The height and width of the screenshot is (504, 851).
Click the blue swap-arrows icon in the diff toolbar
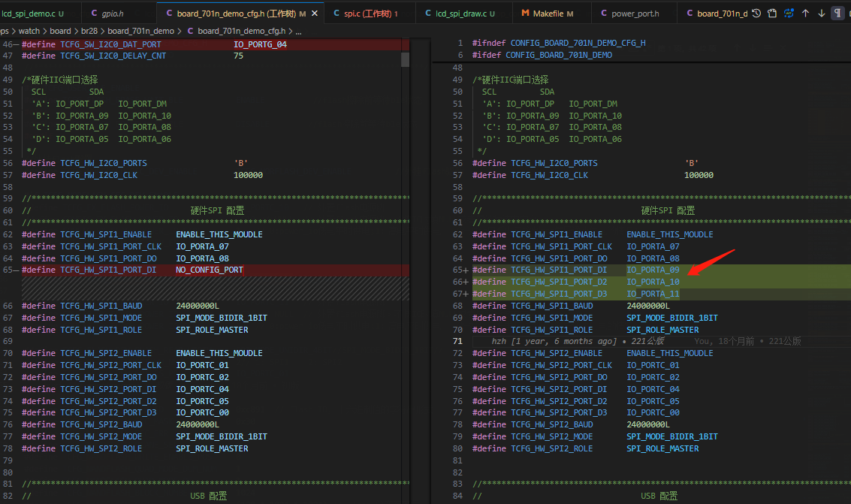[789, 13]
